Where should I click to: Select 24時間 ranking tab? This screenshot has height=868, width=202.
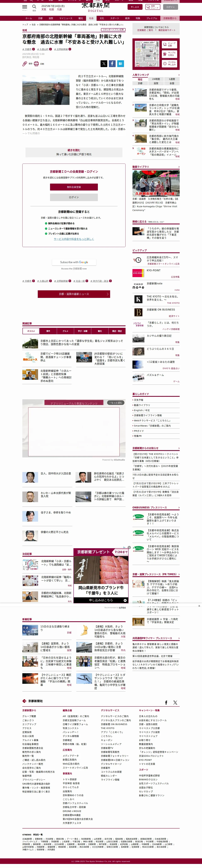pyautogui.click(x=156, y=79)
